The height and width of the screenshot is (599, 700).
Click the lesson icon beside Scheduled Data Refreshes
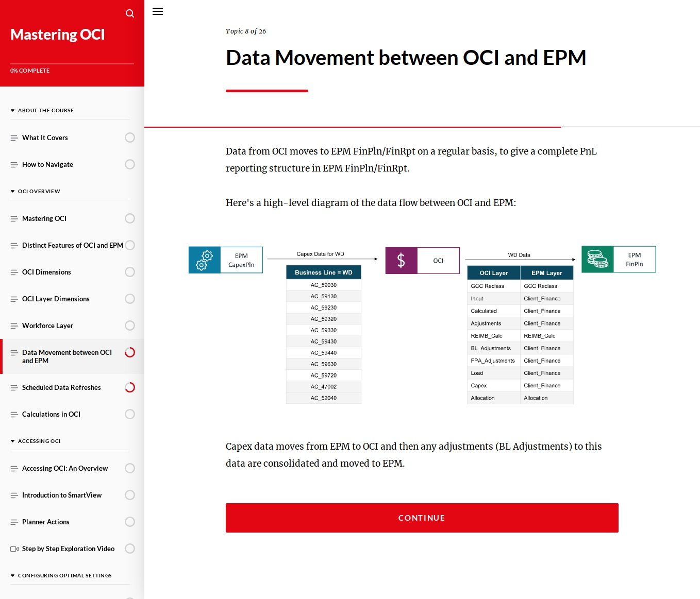(x=14, y=388)
